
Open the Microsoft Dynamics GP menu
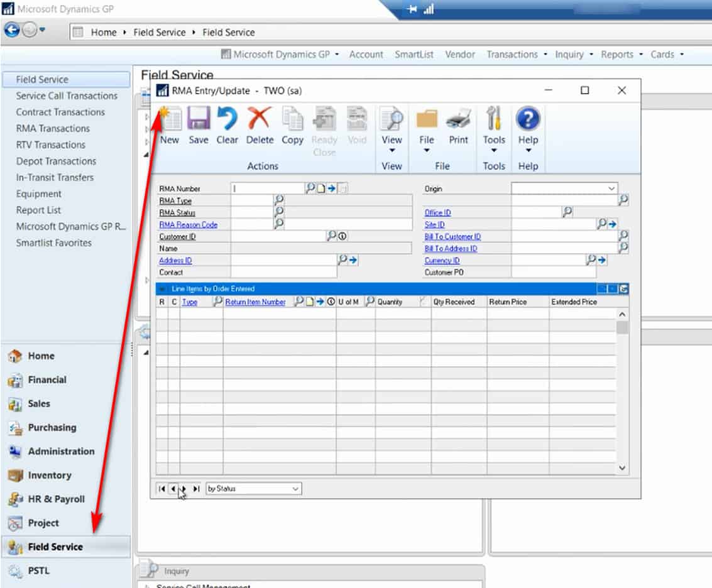(x=280, y=55)
